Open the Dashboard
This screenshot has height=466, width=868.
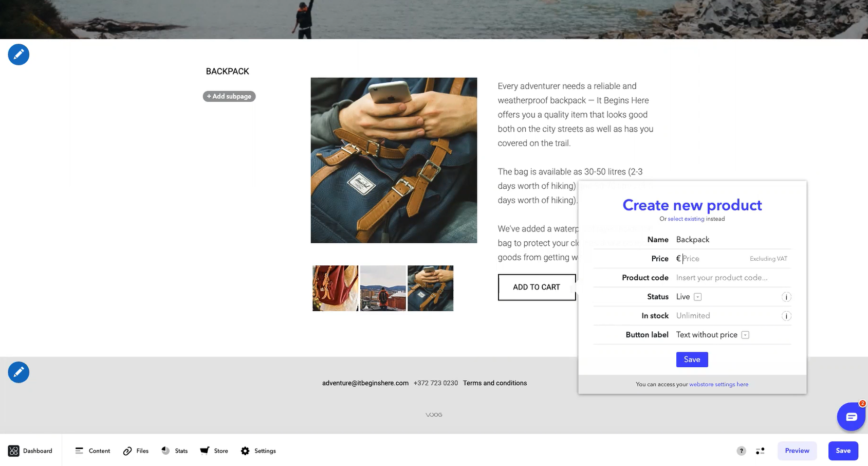coord(31,451)
